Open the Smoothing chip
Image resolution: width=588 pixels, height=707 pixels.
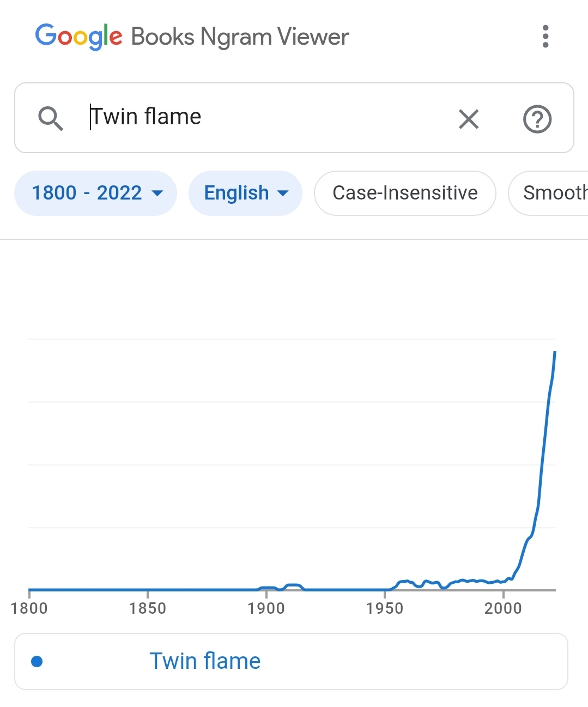coord(548,193)
